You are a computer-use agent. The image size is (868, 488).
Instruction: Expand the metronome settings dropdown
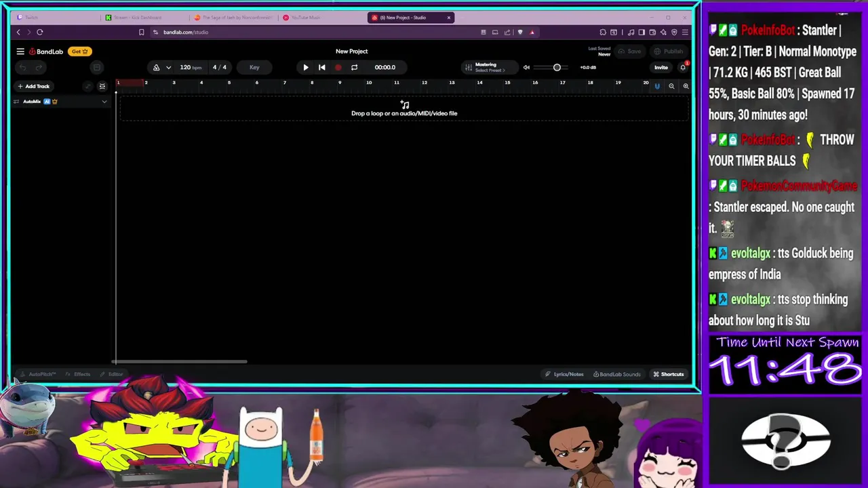[168, 67]
